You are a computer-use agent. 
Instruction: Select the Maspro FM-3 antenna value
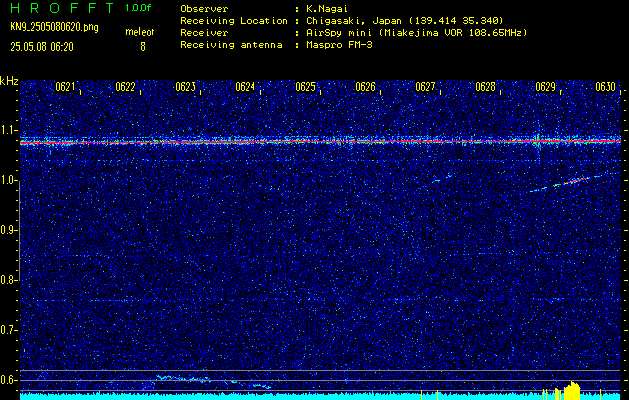pos(339,45)
